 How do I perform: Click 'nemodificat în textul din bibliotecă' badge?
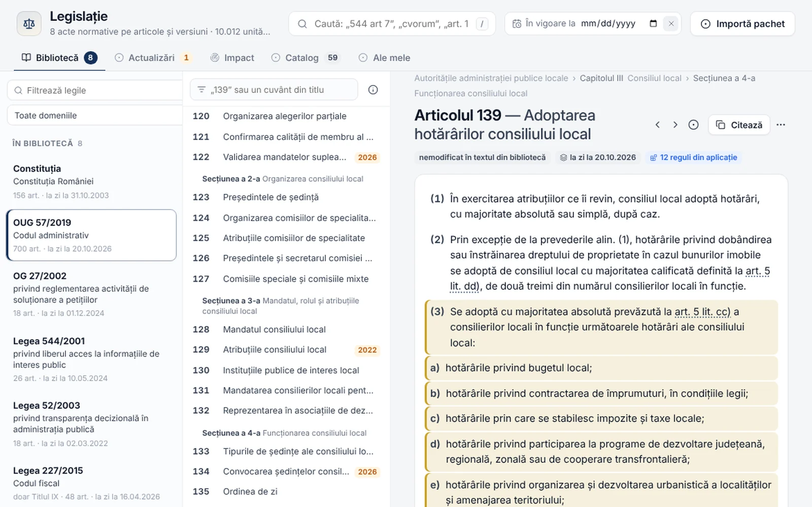(482, 157)
